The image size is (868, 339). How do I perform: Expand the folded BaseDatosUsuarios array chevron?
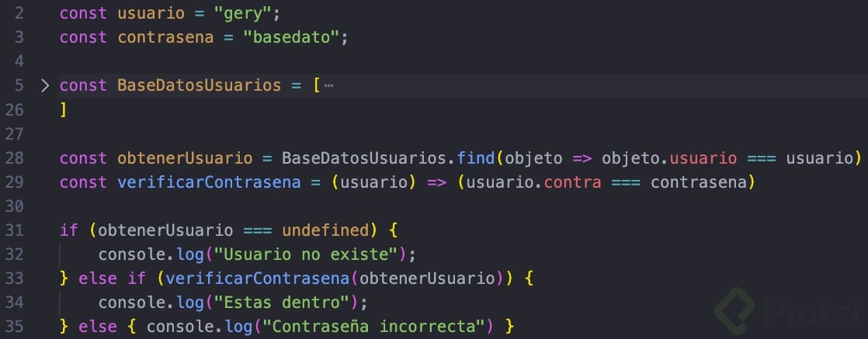click(x=45, y=86)
